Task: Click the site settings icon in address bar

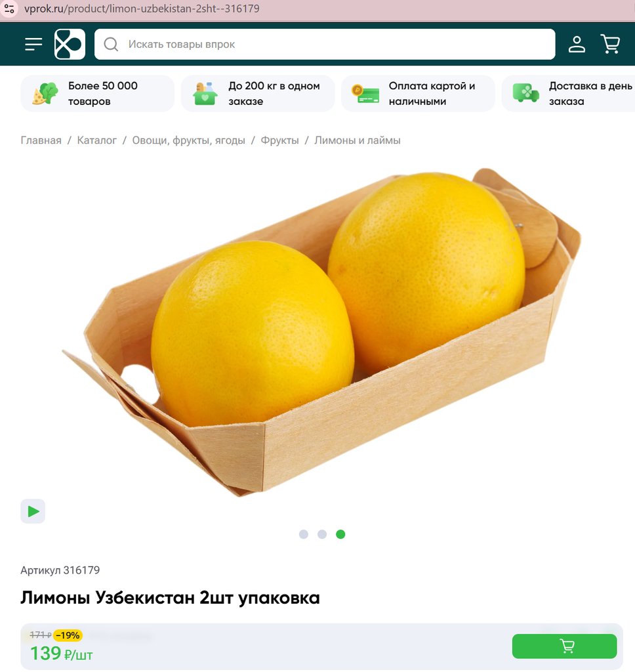Action: point(9,9)
